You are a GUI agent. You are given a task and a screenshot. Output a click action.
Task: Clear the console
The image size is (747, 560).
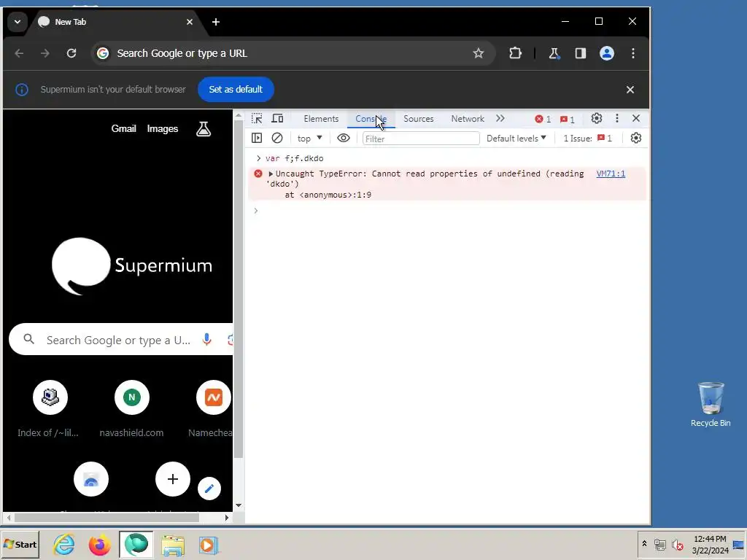coord(277,138)
